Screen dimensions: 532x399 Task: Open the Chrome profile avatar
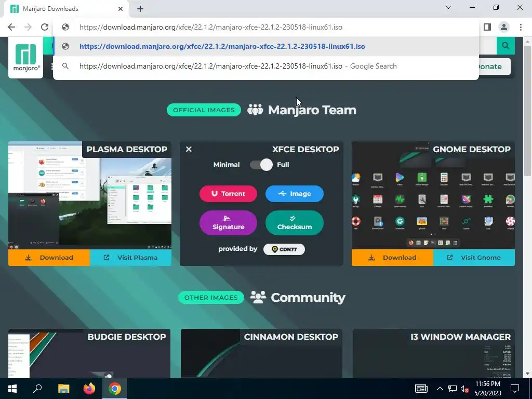(x=504, y=27)
